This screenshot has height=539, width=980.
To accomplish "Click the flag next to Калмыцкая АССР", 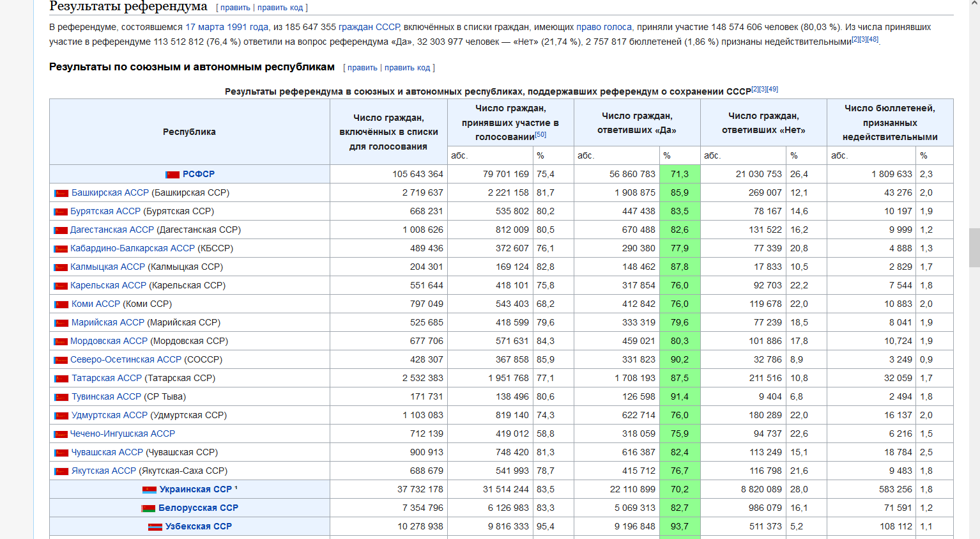I will pos(61,267).
